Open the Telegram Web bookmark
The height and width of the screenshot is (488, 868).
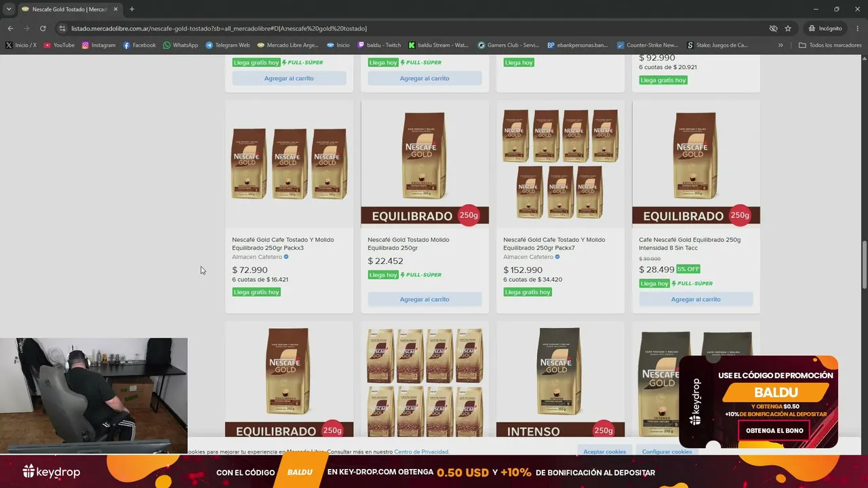coord(227,45)
